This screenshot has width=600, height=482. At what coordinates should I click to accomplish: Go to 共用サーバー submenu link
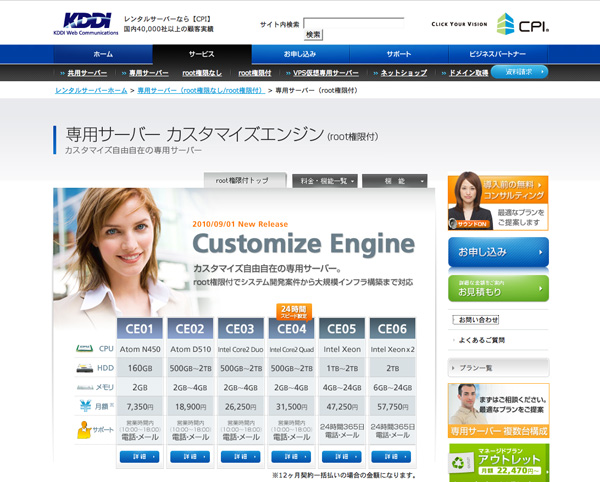click(x=87, y=73)
